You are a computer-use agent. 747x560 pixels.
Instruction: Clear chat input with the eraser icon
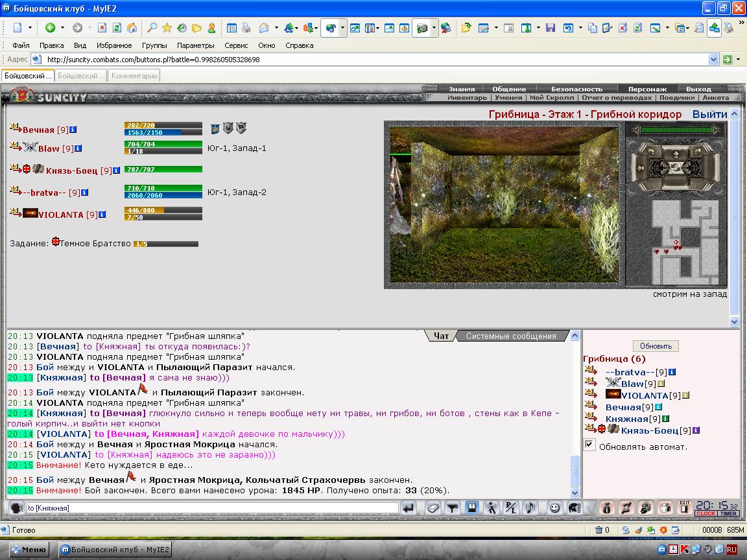click(x=433, y=508)
